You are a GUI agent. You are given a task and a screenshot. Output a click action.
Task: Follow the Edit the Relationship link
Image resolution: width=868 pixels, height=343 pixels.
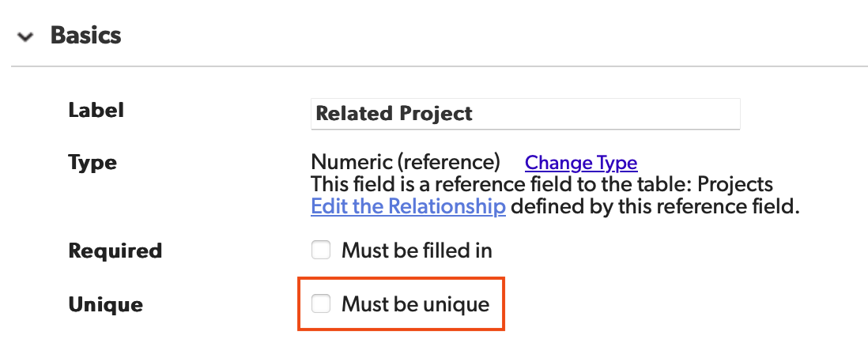point(408,207)
